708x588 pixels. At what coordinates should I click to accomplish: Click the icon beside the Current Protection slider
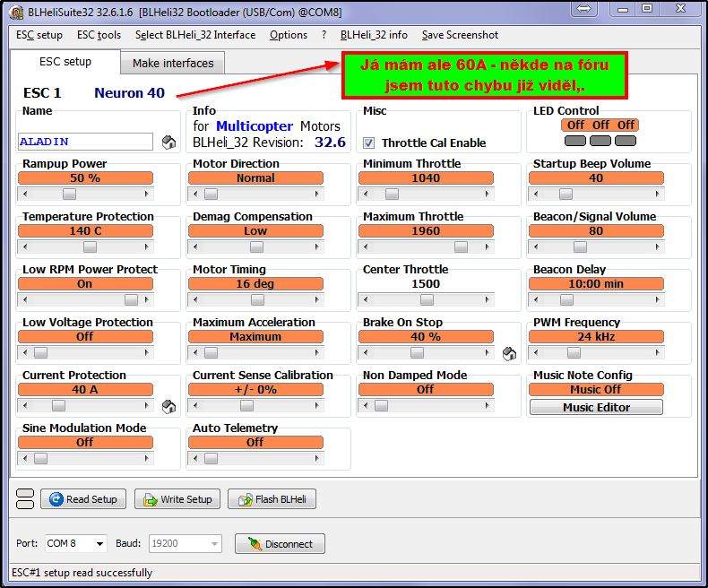click(168, 406)
